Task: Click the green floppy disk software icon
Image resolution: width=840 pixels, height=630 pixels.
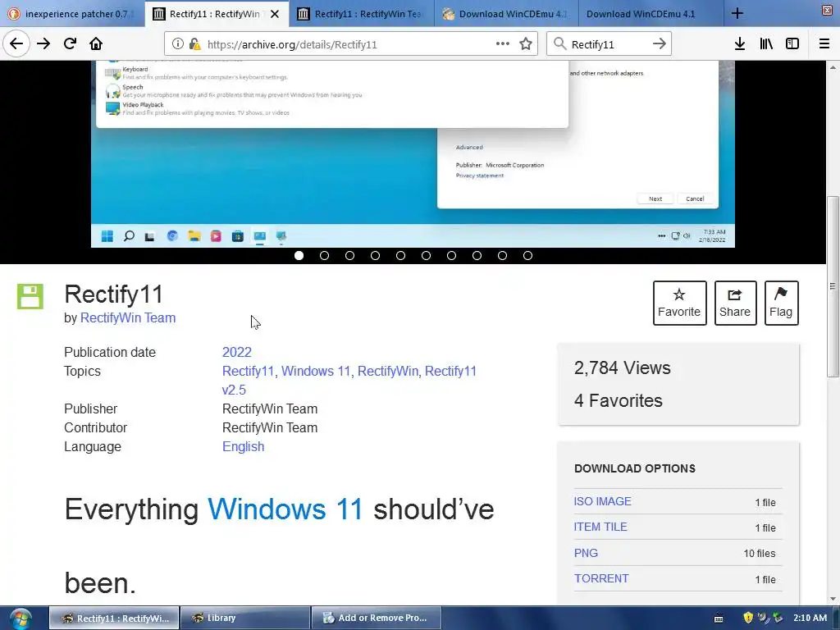Action: point(30,296)
